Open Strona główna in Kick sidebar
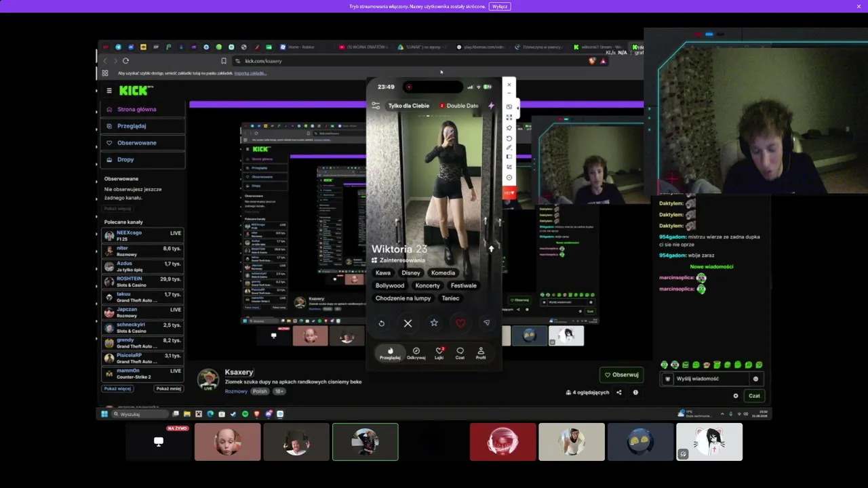This screenshot has width=868, height=488. pos(142,109)
